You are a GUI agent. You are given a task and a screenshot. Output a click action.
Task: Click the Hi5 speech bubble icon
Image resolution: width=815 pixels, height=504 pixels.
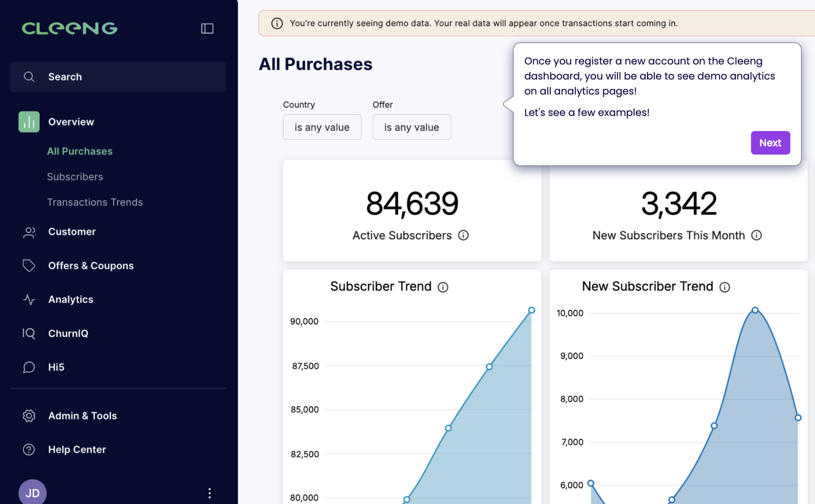(x=29, y=367)
